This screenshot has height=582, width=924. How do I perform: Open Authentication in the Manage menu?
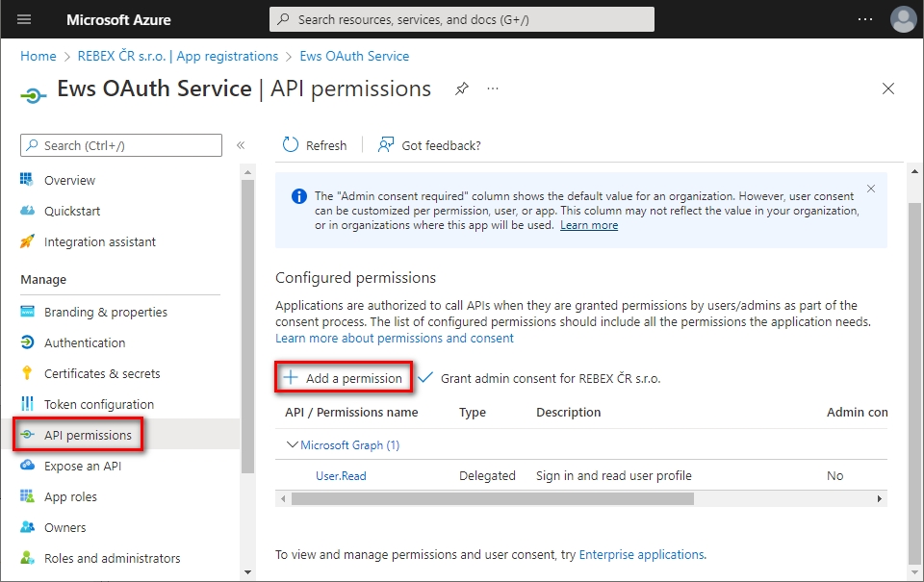pyautogui.click(x=85, y=342)
